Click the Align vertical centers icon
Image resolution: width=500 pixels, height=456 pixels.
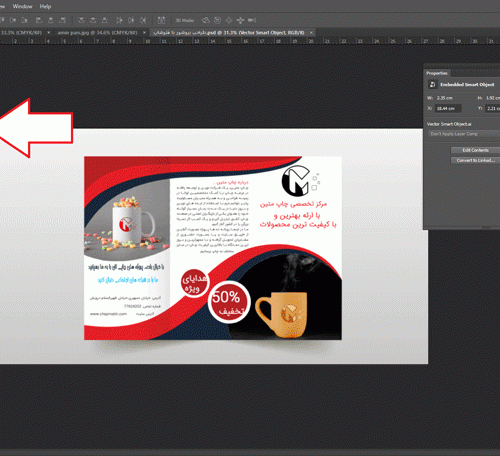click(x=13, y=20)
